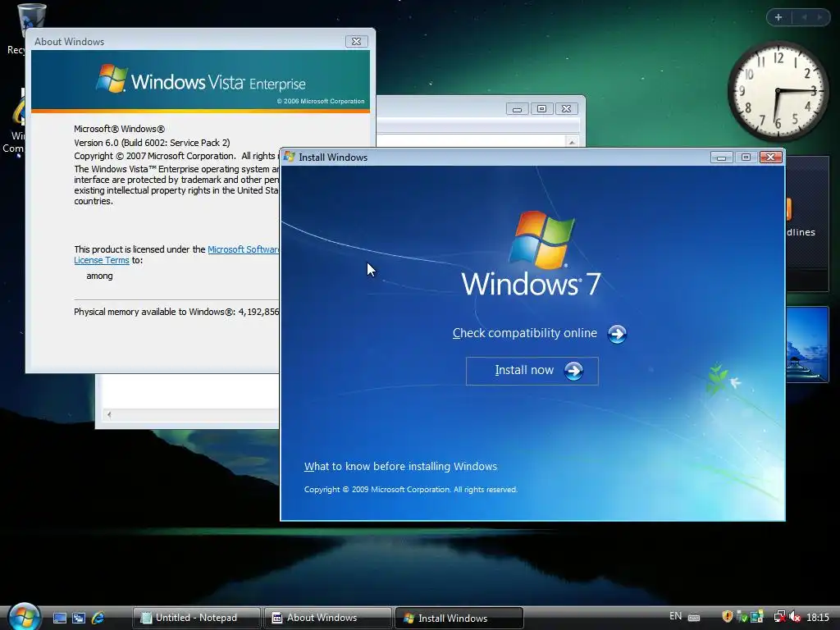840x630 pixels.
Task: Click the Version 6.0 Build 6002 text
Action: click(152, 143)
